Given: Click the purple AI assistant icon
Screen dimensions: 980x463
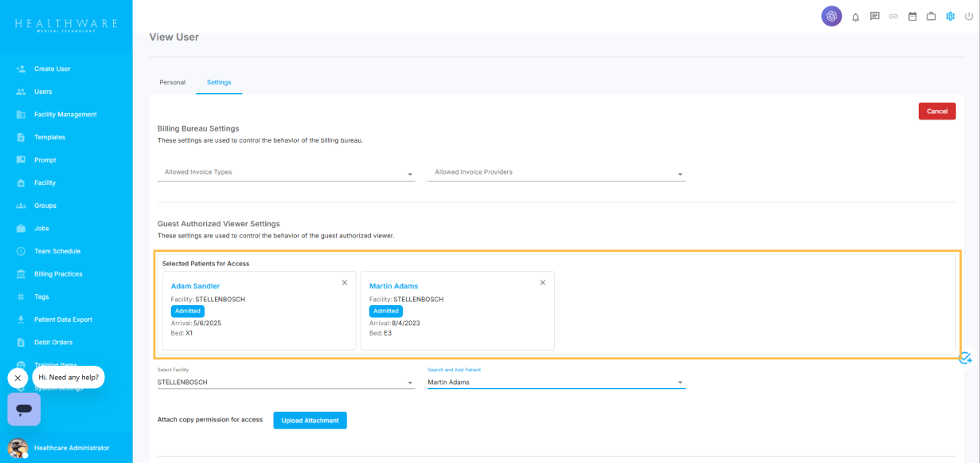Looking at the screenshot, I should [831, 16].
